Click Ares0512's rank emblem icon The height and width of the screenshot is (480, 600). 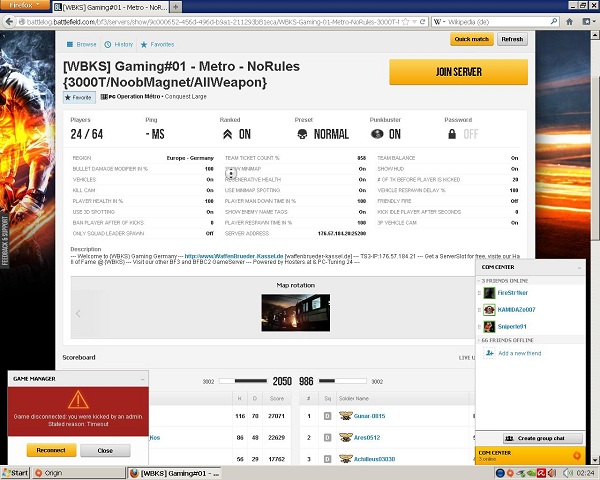(346, 437)
